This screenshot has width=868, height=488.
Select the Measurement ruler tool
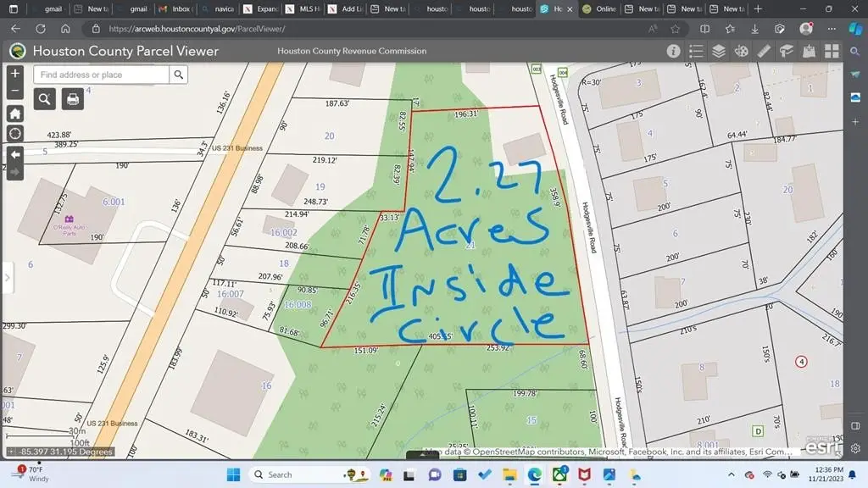pyautogui.click(x=764, y=51)
